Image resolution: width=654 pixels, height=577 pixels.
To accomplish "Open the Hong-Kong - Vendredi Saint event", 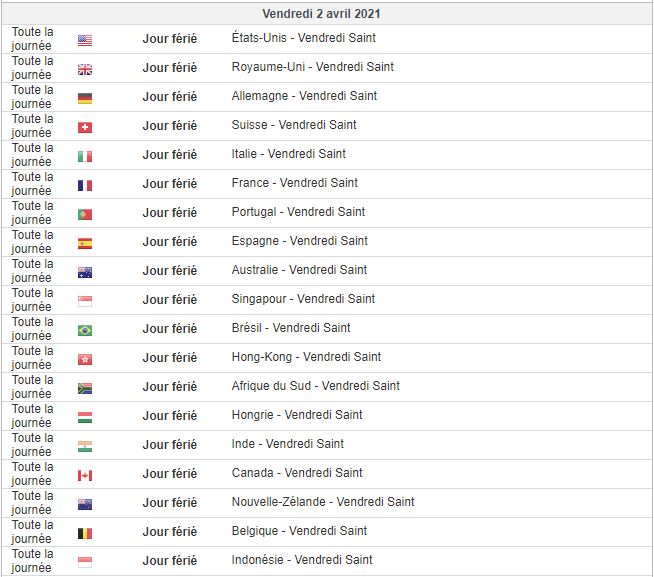I will (306, 357).
